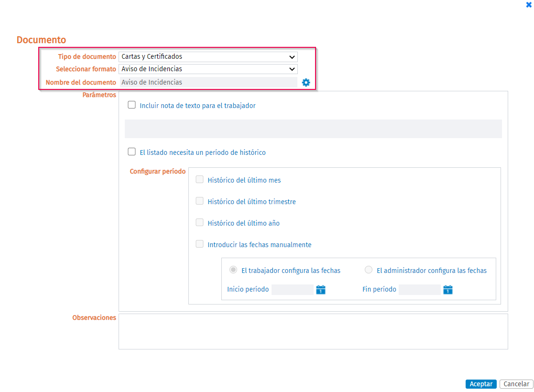
Task: Expand the Tipo de documento dropdown
Action: pos(208,56)
